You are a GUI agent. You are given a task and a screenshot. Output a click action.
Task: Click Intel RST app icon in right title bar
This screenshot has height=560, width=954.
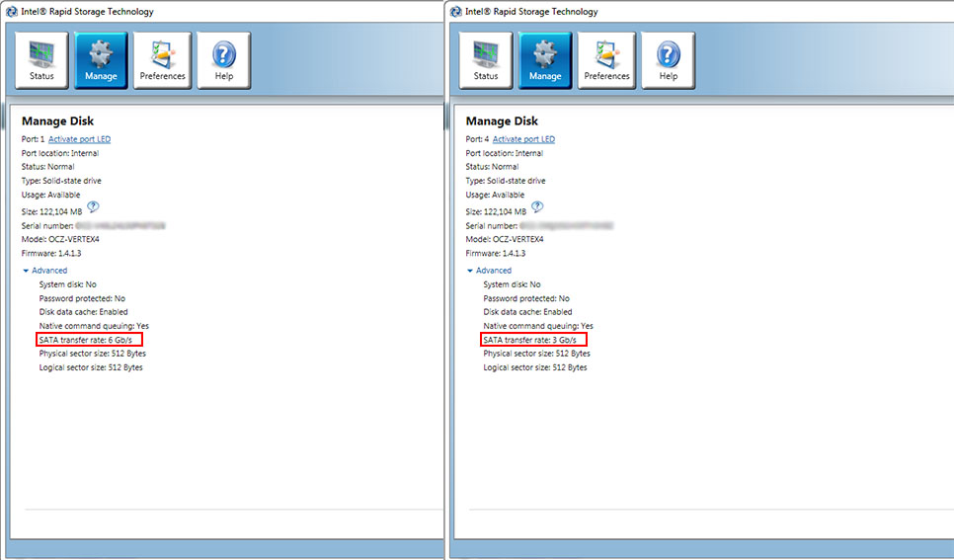click(455, 11)
